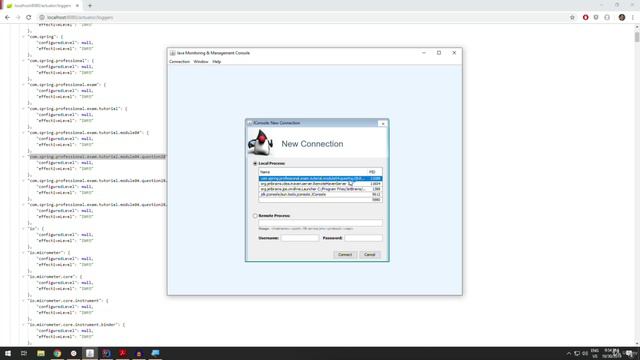
Task: Collapse the "io.micrometer.core.instrument.binder" JSON node
Action: pyautogui.click(x=23, y=324)
